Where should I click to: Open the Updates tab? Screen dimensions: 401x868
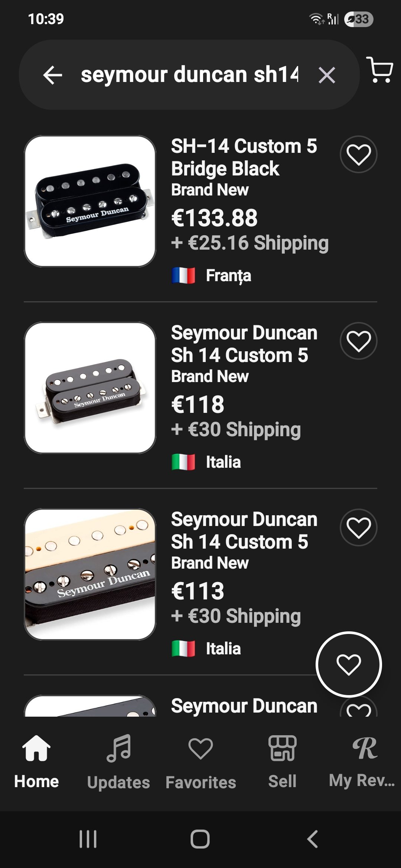coord(118,760)
